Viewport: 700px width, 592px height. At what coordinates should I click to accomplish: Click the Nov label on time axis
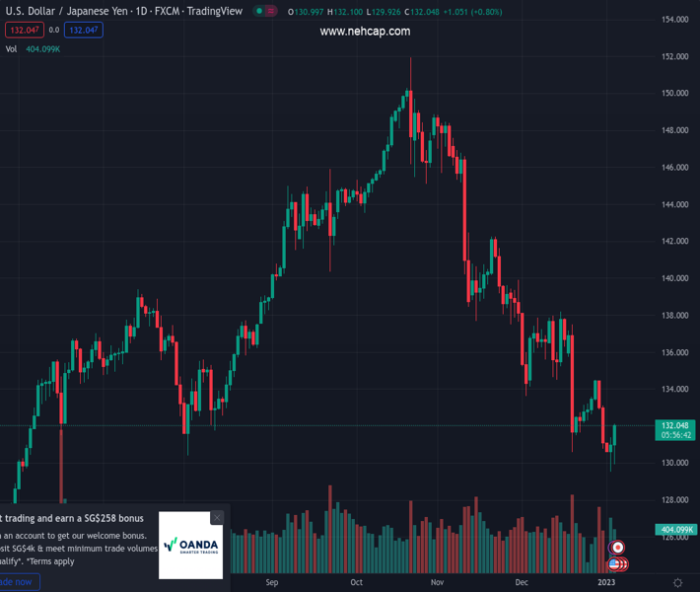point(437,582)
